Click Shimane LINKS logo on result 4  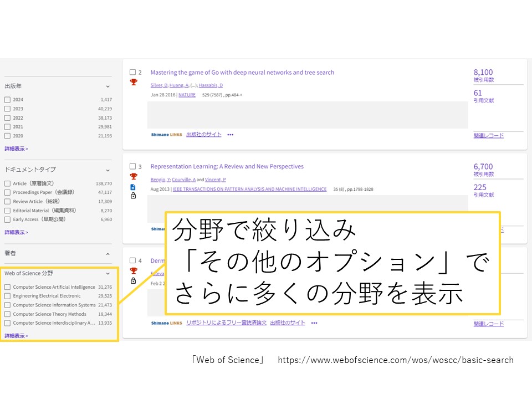pyautogui.click(x=167, y=323)
